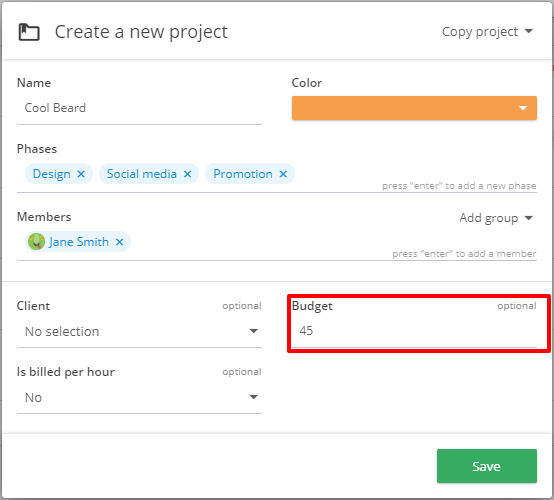Select the Social media phase tag
This screenshot has width=554, height=500.
pyautogui.click(x=142, y=174)
